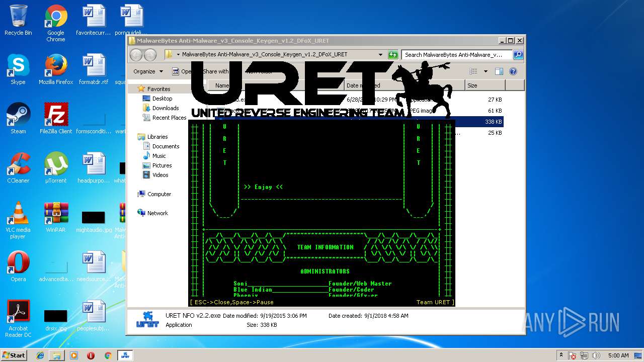Toggle the Explorer preview pane button
The image size is (644, 362).
499,71
